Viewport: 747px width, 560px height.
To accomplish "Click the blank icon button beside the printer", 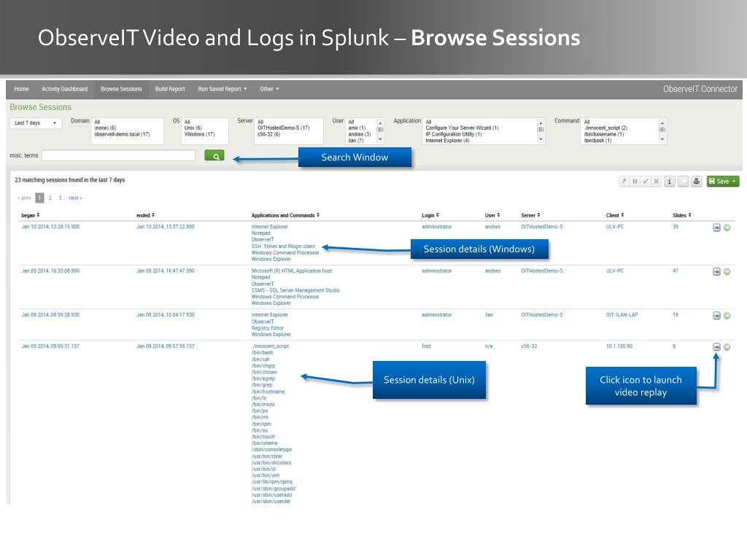I will point(683,182).
